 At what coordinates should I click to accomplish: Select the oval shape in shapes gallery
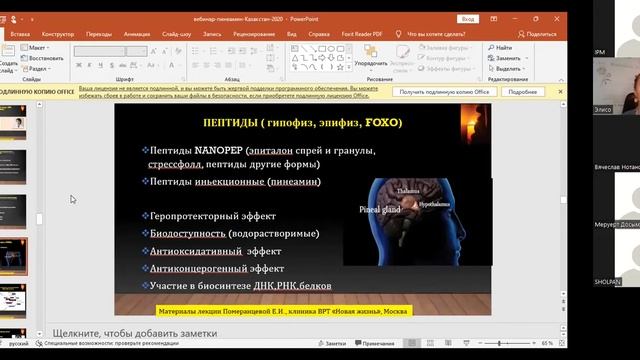[x=331, y=49]
